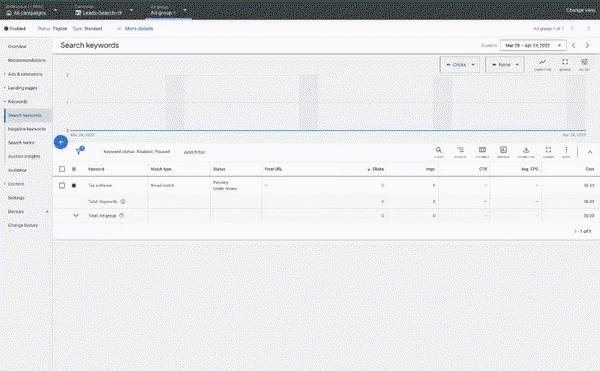Open the More three-dot menu icon
Image resolution: width=600 pixels, height=371 pixels.
(x=566, y=150)
